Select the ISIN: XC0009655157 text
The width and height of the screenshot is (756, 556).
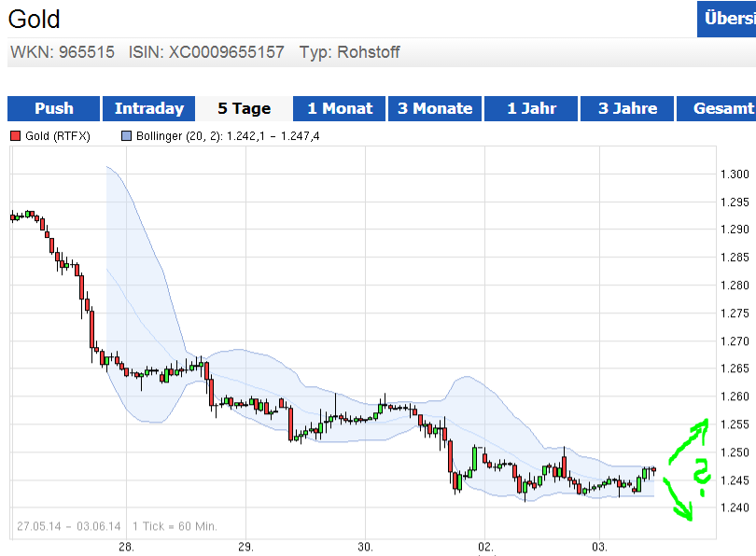click(x=206, y=52)
